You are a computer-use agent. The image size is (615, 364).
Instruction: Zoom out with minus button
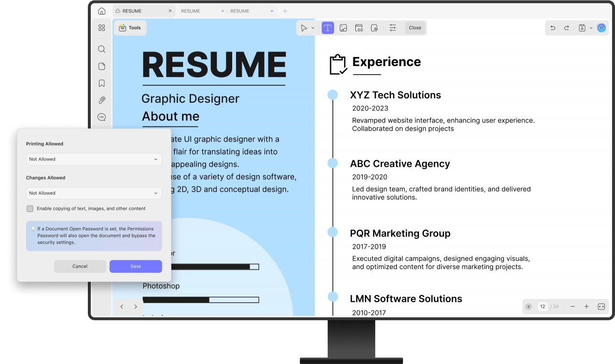pos(573,307)
